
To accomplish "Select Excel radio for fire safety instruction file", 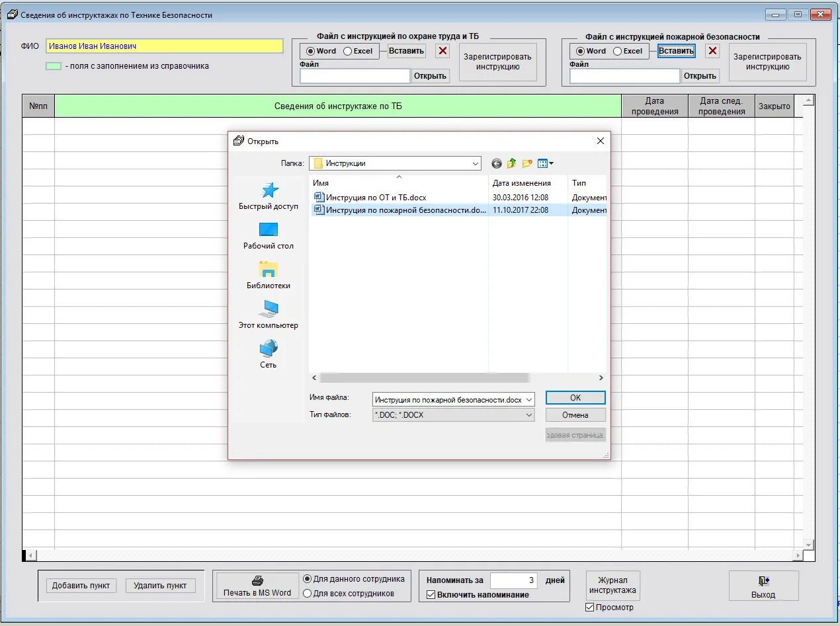I will 617,51.
